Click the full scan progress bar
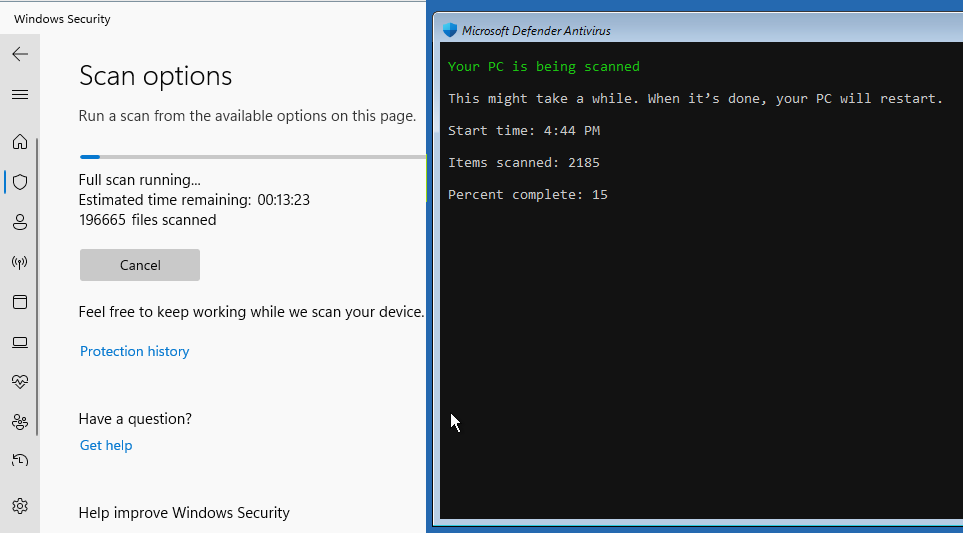The width and height of the screenshot is (963, 533). (x=253, y=157)
